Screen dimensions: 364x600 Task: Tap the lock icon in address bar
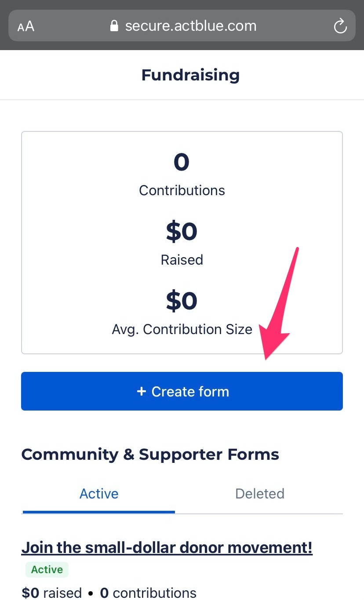click(114, 26)
